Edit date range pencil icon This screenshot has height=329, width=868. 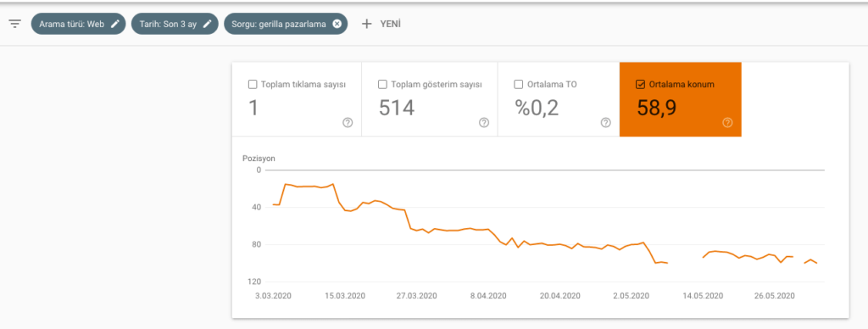[x=208, y=25]
